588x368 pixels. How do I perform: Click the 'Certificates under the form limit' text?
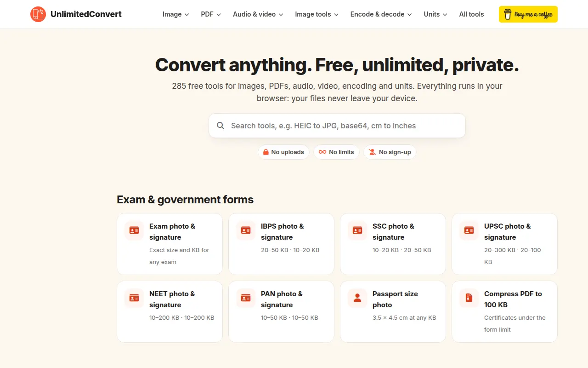pos(515,324)
